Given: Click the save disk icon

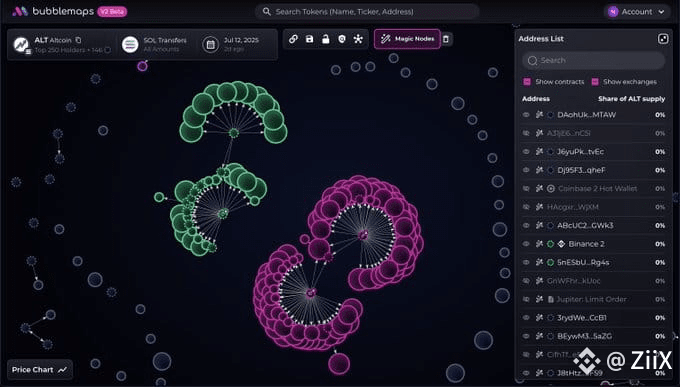Looking at the screenshot, I should [x=309, y=39].
